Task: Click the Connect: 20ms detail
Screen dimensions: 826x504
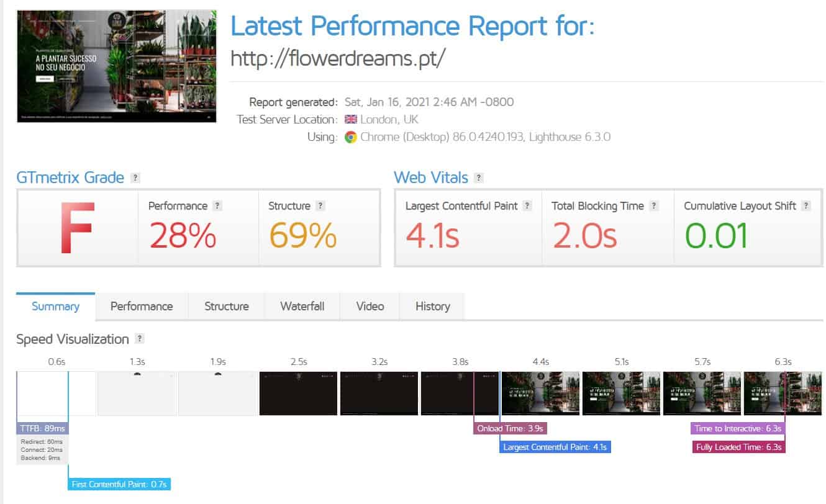Action: [42, 449]
